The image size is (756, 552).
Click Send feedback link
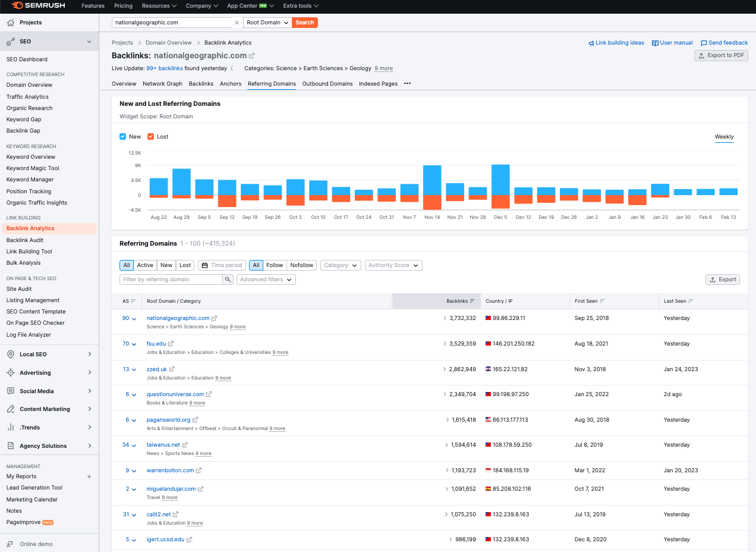[x=724, y=43]
